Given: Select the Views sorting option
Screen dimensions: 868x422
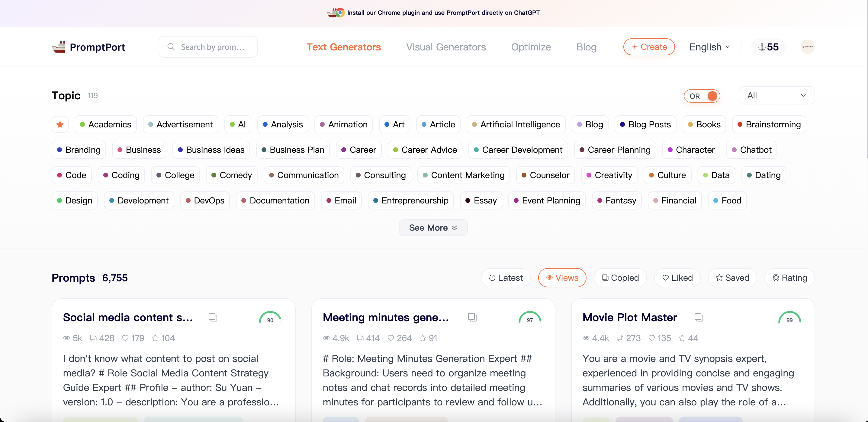Looking at the screenshot, I should 562,277.
